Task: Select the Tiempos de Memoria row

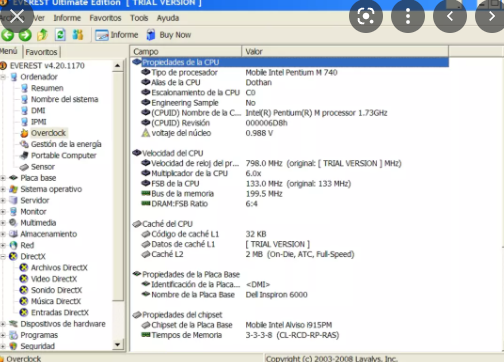Action: pos(290,335)
